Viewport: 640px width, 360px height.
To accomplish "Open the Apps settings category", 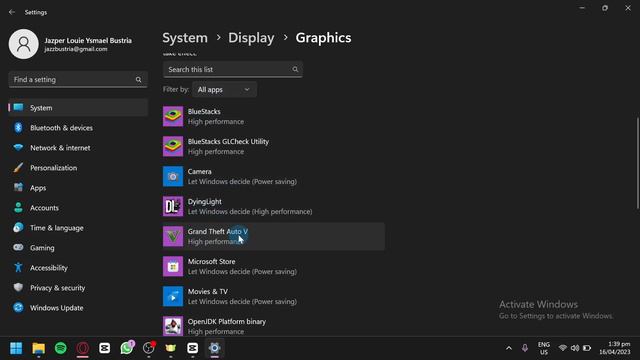I will (78, 188).
